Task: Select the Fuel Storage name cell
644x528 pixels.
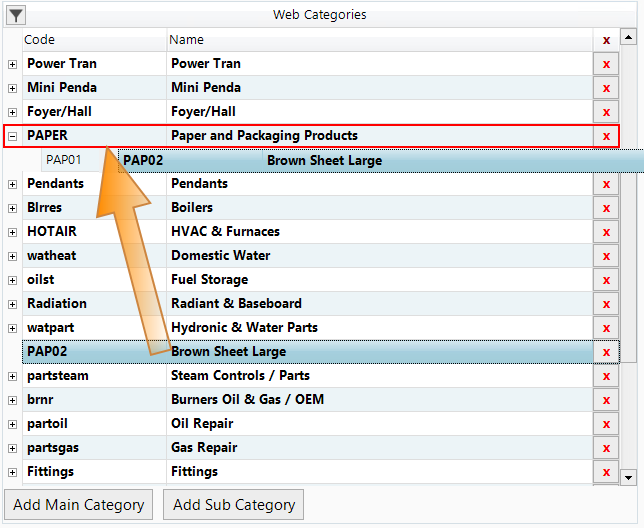Action: [380, 280]
